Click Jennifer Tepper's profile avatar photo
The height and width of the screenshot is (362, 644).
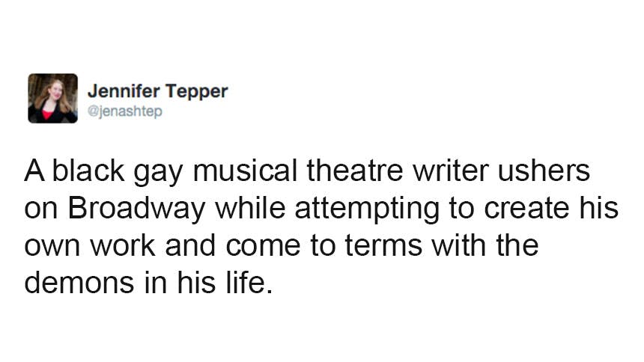pyautogui.click(x=52, y=98)
